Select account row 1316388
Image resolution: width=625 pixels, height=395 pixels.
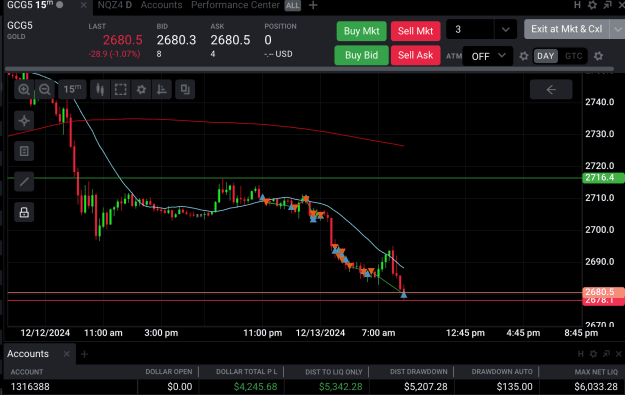click(x=314, y=387)
